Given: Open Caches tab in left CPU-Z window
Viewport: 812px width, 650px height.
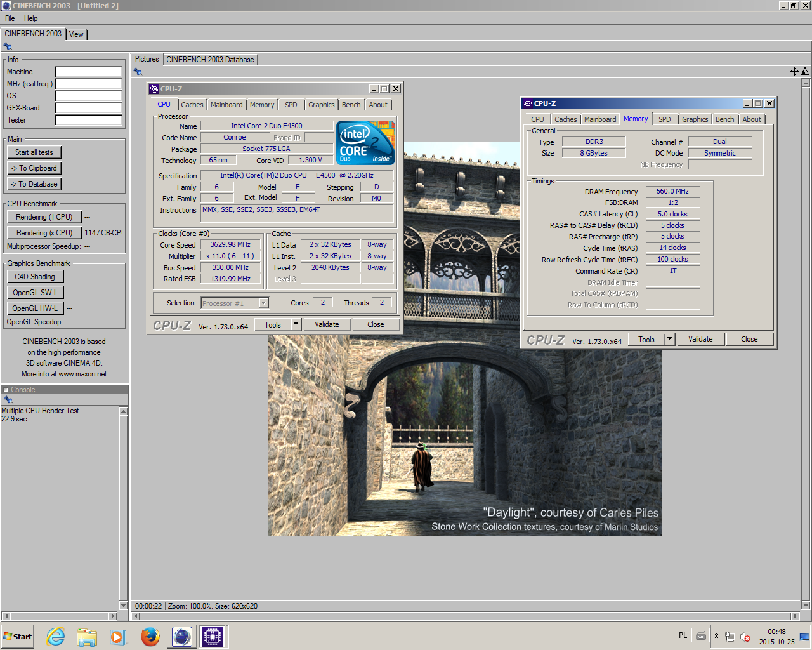Looking at the screenshot, I should [x=192, y=105].
